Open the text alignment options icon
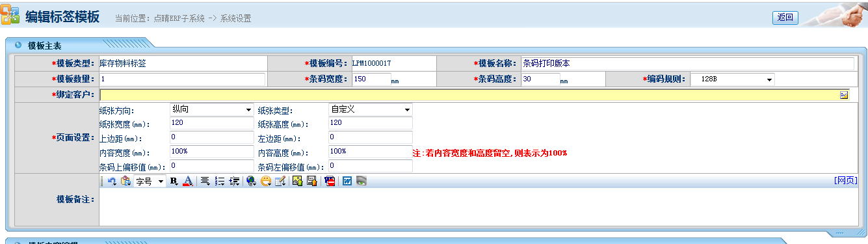The height and width of the screenshot is (244, 868). (x=205, y=181)
